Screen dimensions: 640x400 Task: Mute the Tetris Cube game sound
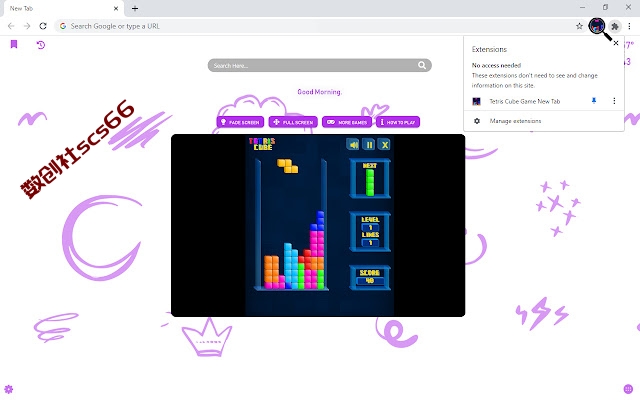click(353, 144)
